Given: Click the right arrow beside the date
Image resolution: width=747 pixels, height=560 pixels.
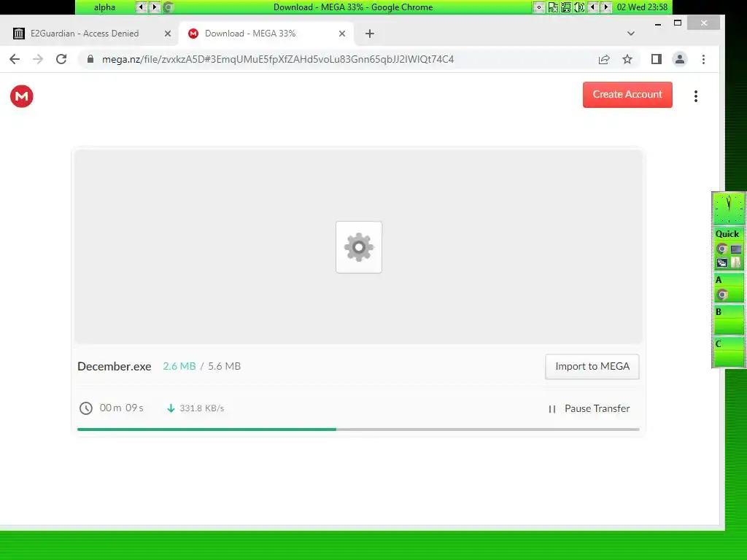Looking at the screenshot, I should [605, 7].
